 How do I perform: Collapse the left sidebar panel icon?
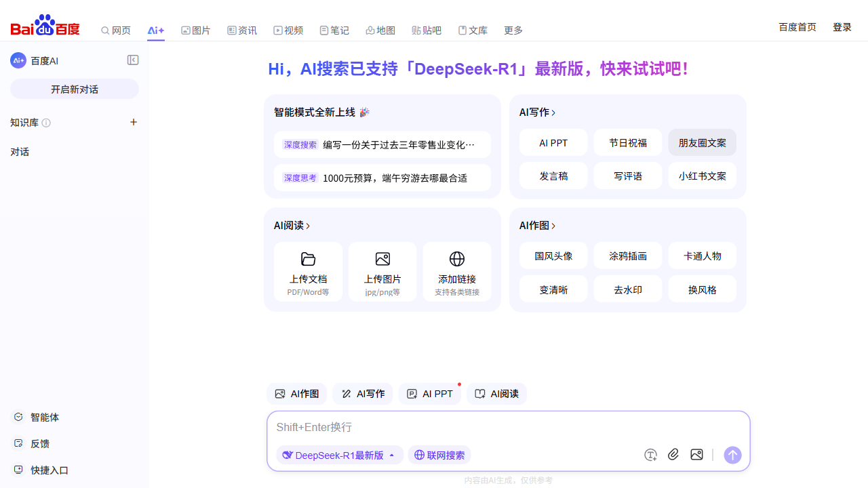point(133,60)
